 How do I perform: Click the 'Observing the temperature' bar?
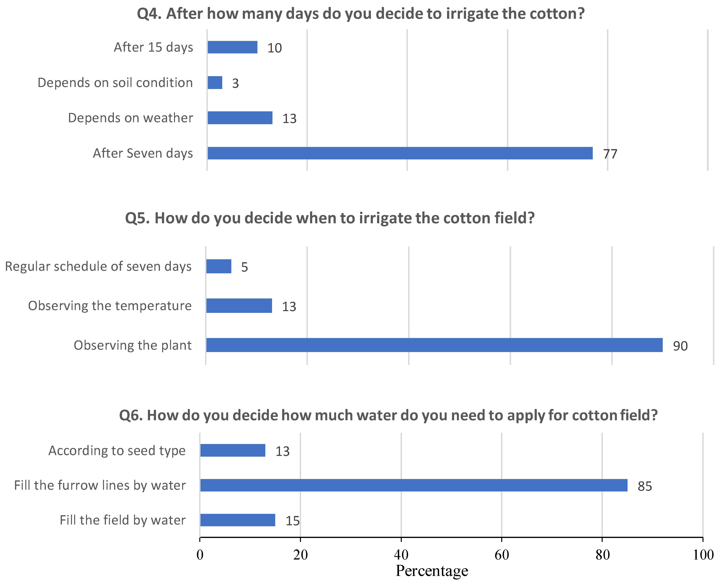239,306
